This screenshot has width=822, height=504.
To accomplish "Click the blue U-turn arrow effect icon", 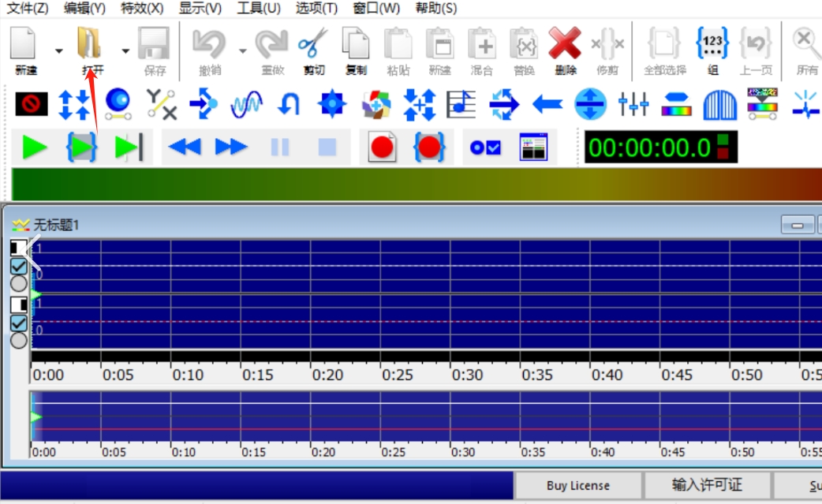I will pos(288,104).
